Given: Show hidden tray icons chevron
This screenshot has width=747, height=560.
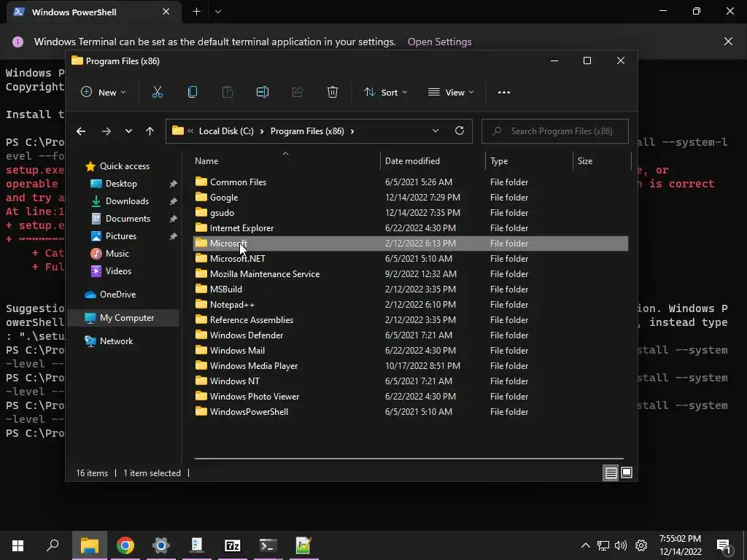Looking at the screenshot, I should (586, 545).
